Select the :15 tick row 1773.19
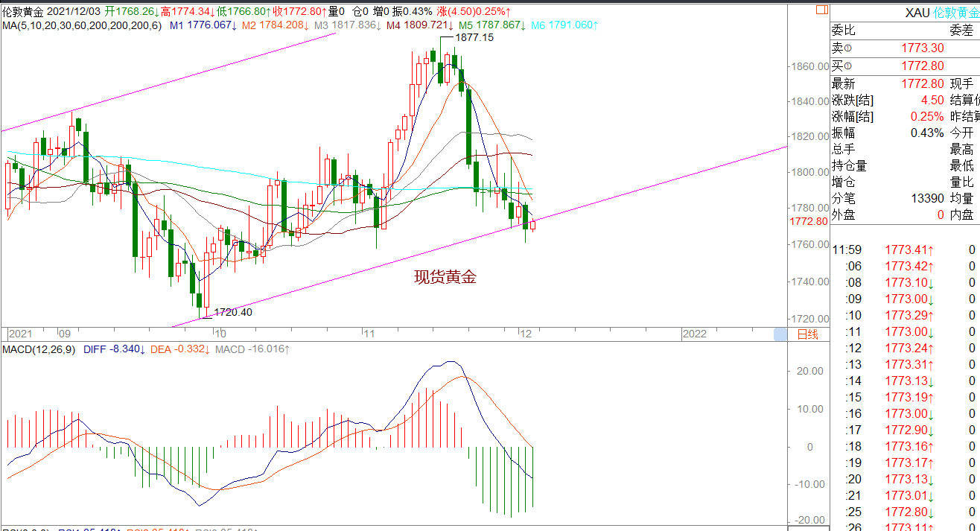This screenshot has width=980, height=531. pos(906,397)
